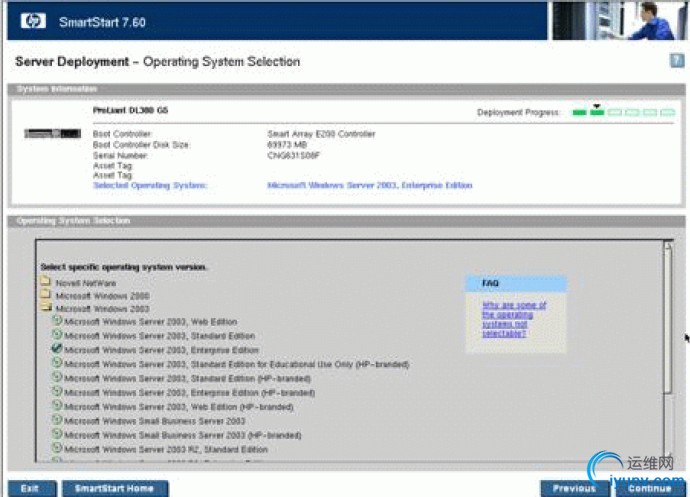The width and height of the screenshot is (690, 497).
Task: Click the last deployment progress segment
Action: point(667,113)
